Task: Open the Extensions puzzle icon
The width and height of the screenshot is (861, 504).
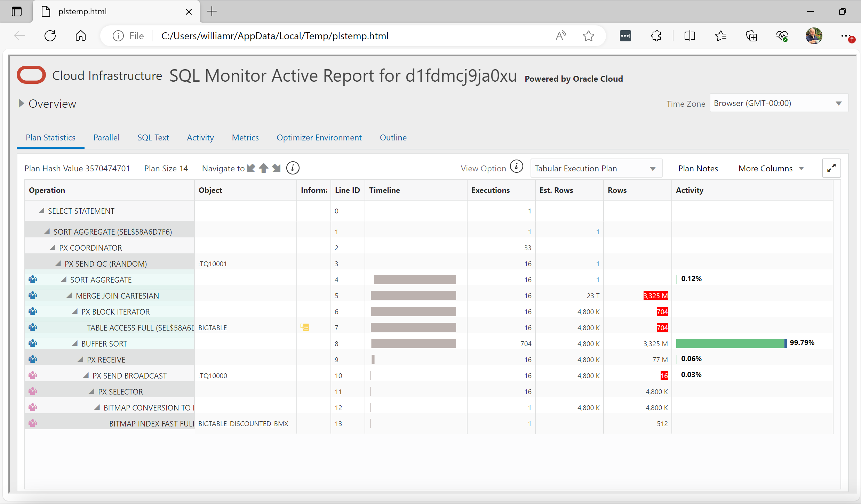Action: coord(656,36)
